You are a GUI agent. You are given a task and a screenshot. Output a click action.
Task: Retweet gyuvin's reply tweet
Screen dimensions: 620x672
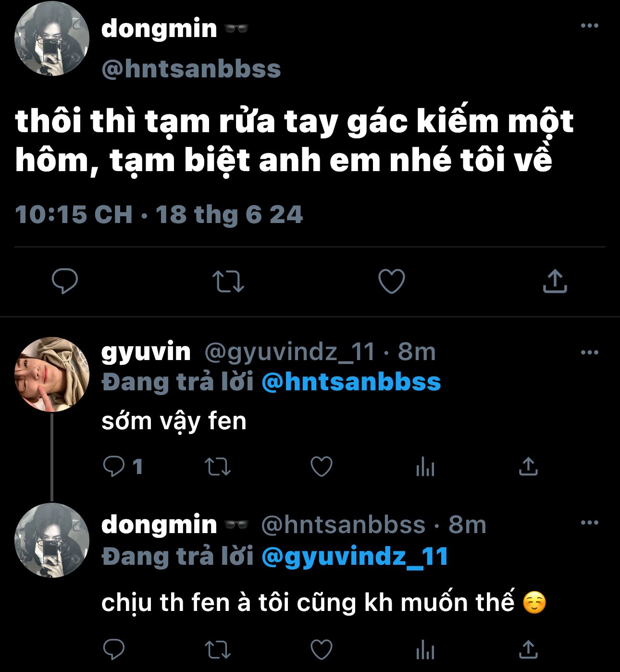click(x=218, y=466)
